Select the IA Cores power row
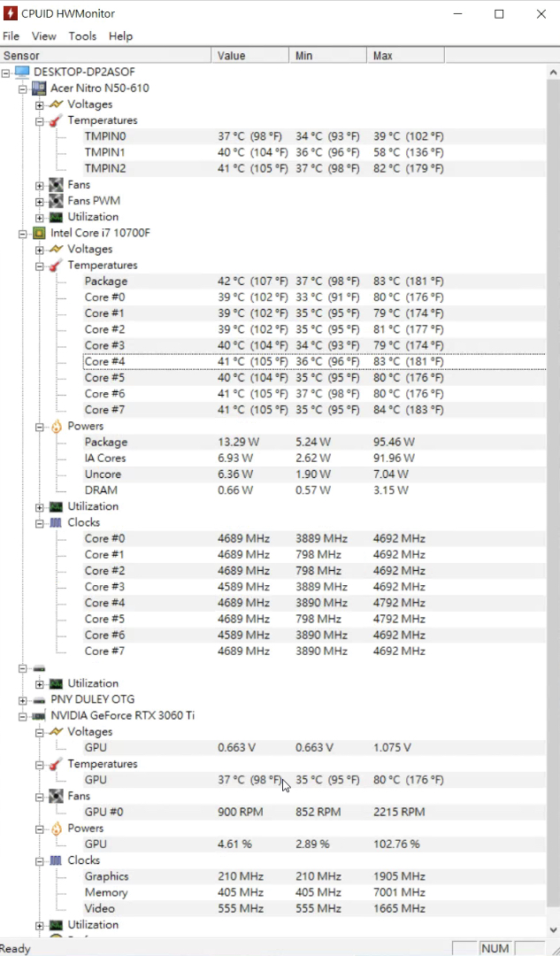Screen dimensions: 560x956 [314, 458]
